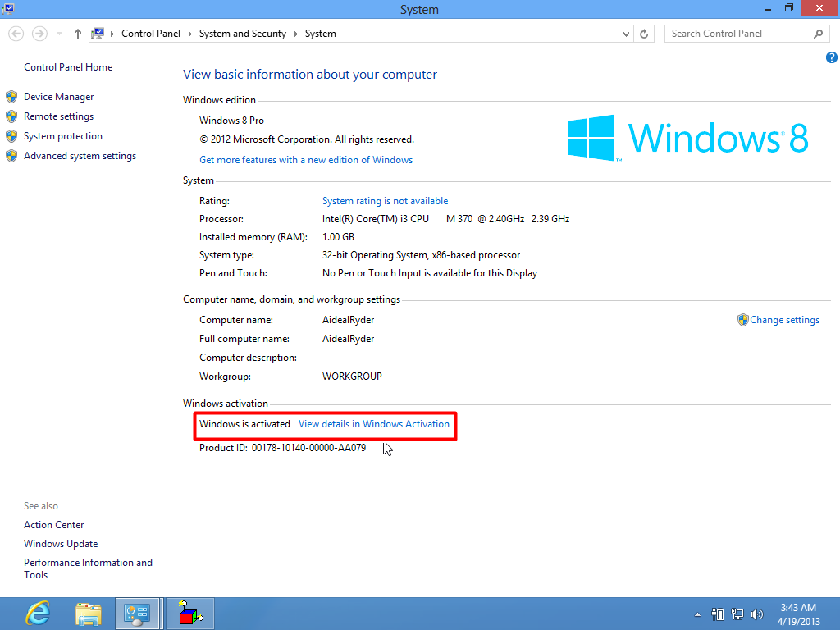Click the full computer name AidealRyder value

[348, 339]
